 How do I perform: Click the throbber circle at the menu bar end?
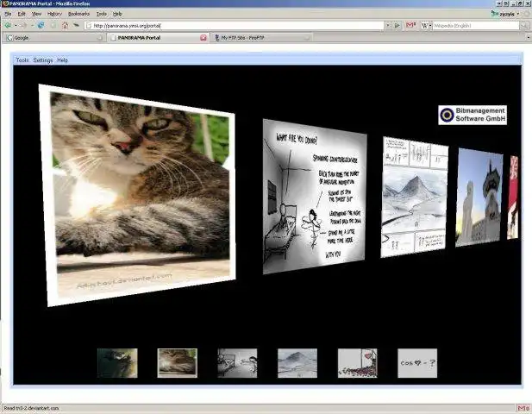527,14
